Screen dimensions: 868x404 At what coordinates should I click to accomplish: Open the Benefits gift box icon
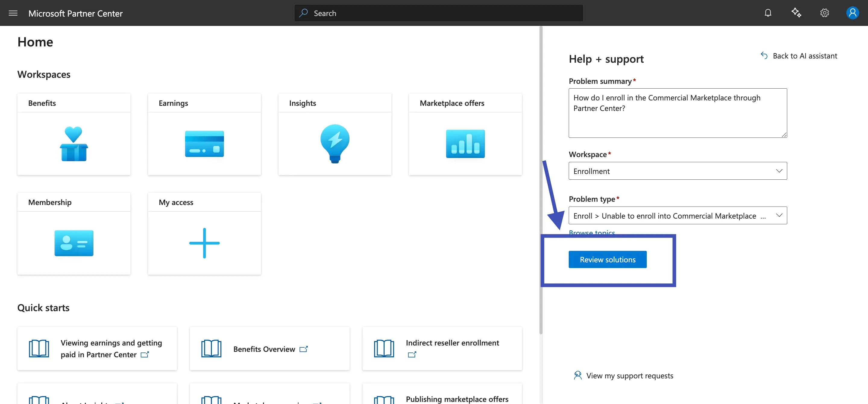[74, 144]
